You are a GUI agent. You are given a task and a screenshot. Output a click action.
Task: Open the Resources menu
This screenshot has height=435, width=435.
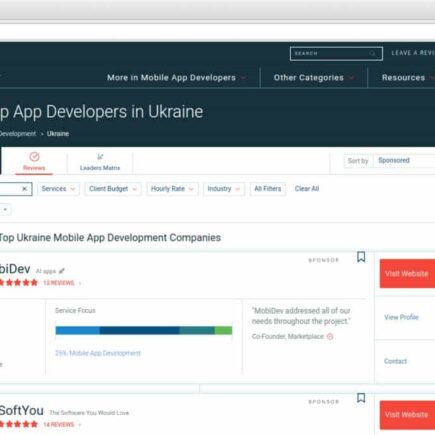point(408,78)
